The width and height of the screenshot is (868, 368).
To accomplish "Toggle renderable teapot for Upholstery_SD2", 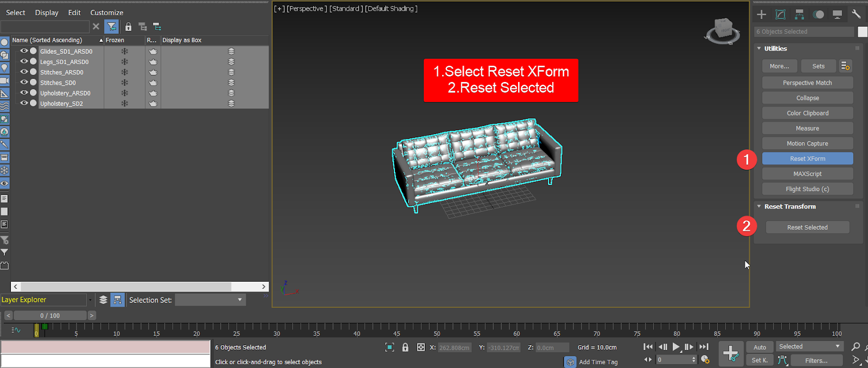I will click(x=153, y=104).
